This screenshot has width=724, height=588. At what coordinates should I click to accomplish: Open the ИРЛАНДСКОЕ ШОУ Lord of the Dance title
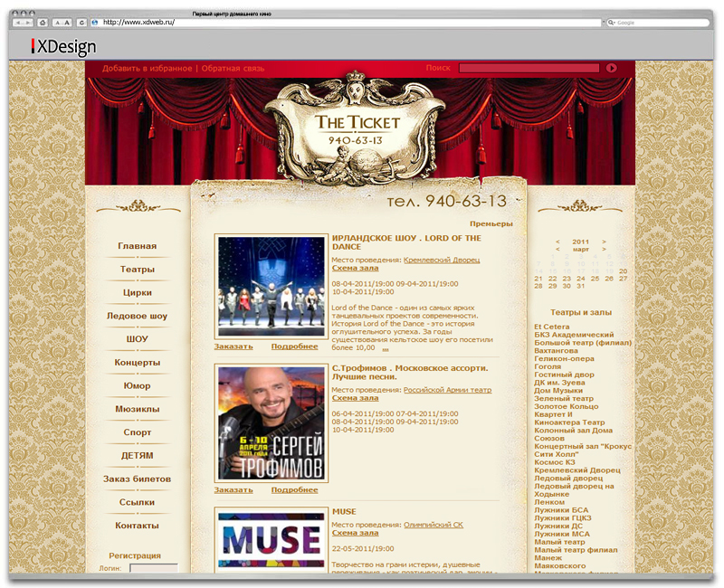(406, 242)
